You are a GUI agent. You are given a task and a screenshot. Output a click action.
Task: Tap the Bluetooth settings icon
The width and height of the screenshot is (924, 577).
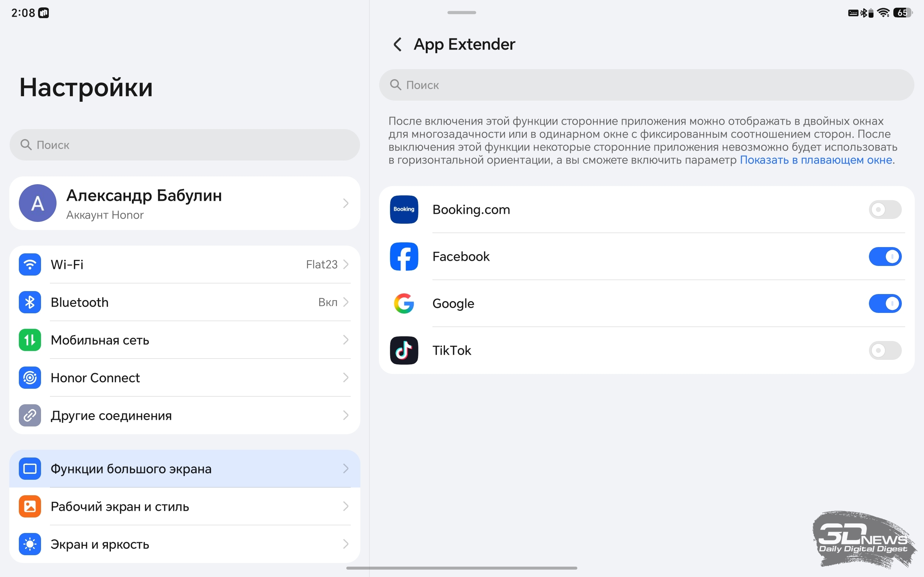[x=30, y=302]
